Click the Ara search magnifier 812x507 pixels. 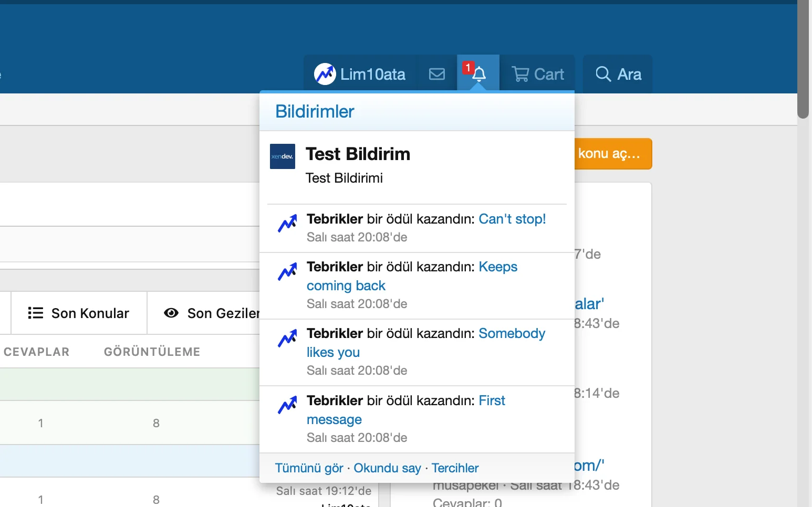603,74
